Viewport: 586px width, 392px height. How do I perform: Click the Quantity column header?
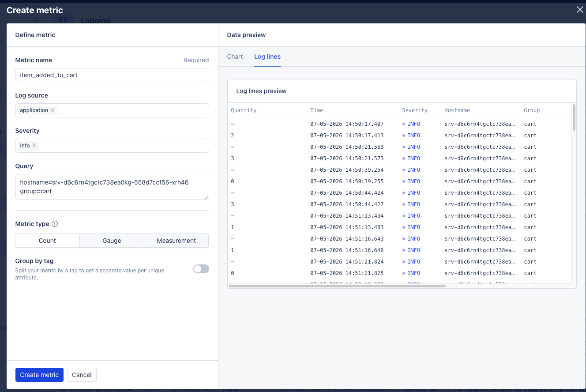pos(244,110)
